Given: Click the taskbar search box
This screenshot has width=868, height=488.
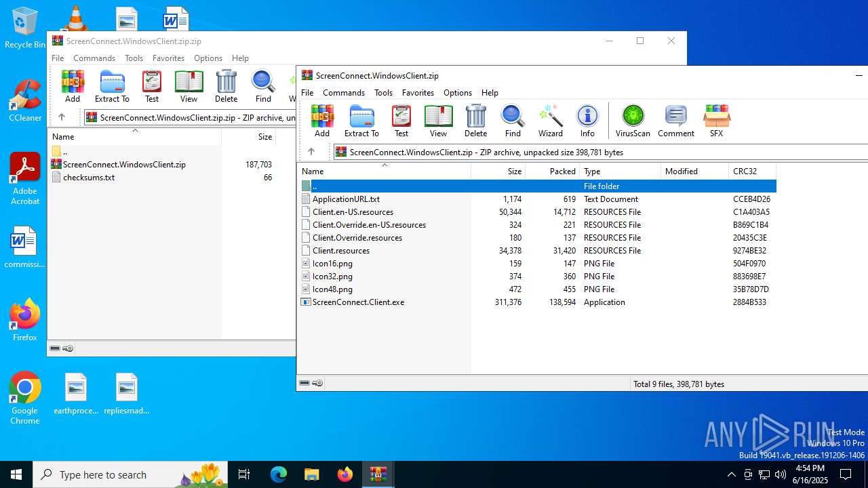Looking at the screenshot, I should point(131,474).
